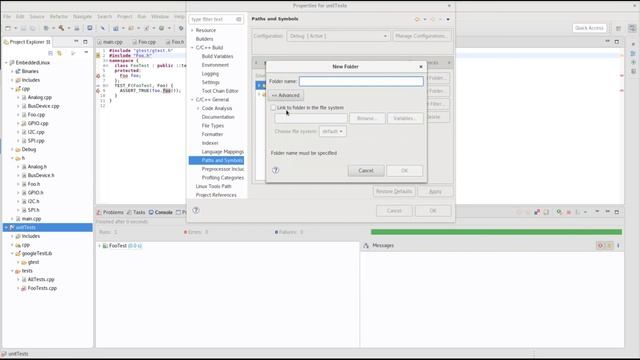Click the green test progress bar

(x=496, y=232)
